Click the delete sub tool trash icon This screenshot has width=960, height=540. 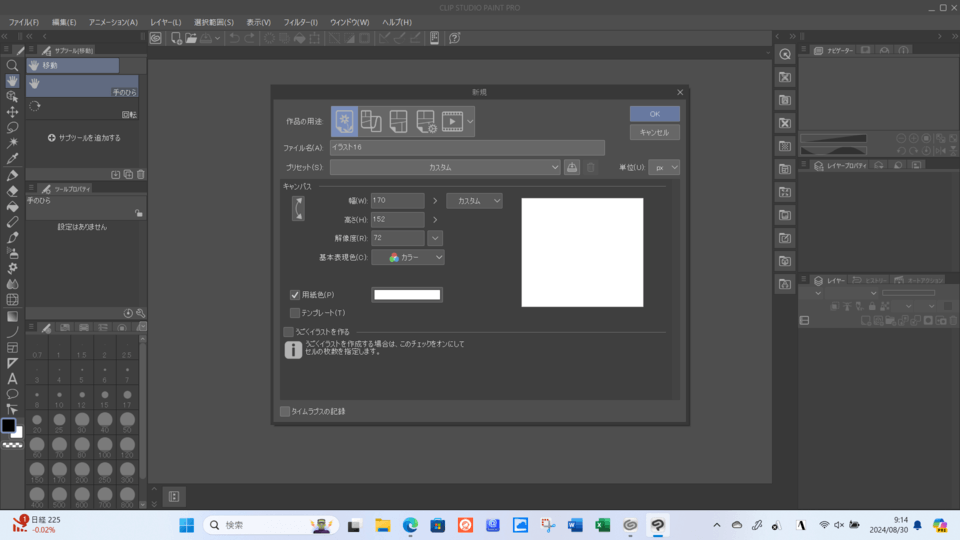141,174
